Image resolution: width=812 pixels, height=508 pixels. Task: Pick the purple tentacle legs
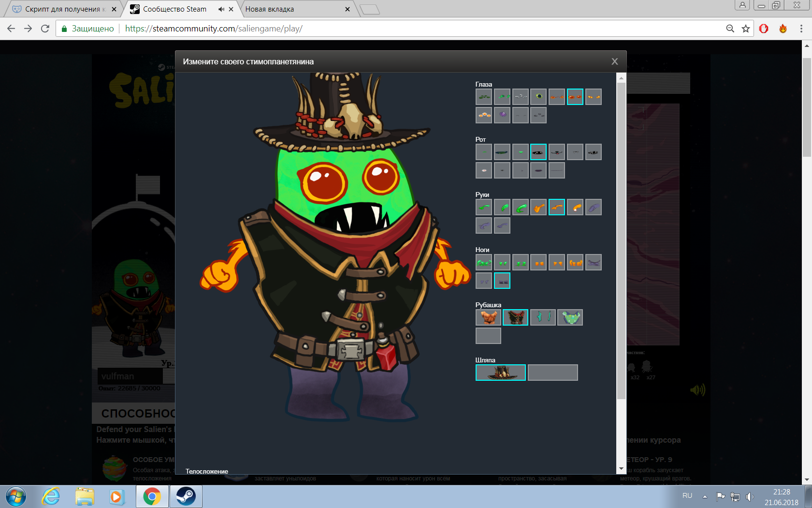click(x=594, y=262)
